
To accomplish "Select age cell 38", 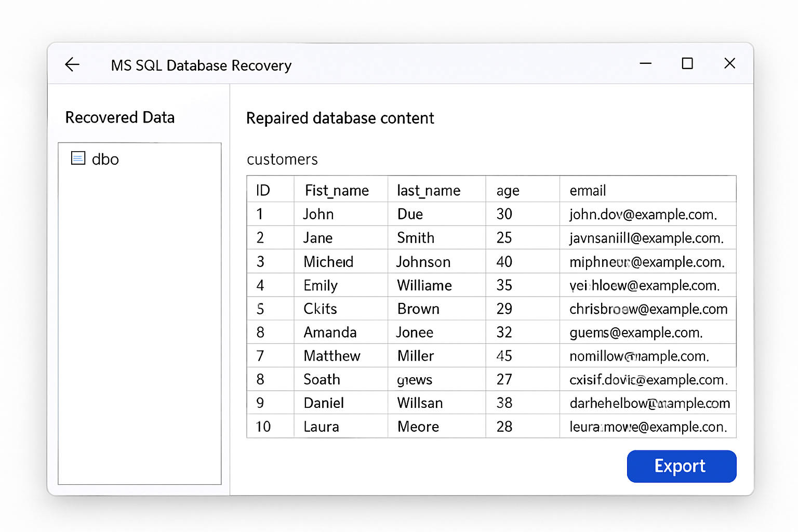I will click(523, 403).
